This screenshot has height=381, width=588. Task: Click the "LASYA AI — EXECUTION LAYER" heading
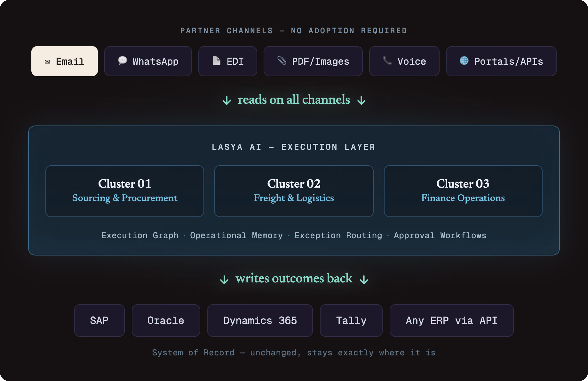[x=294, y=147]
